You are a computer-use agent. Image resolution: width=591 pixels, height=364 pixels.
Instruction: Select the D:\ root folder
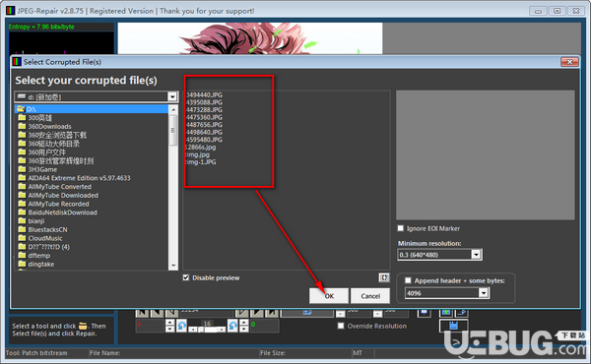point(92,109)
